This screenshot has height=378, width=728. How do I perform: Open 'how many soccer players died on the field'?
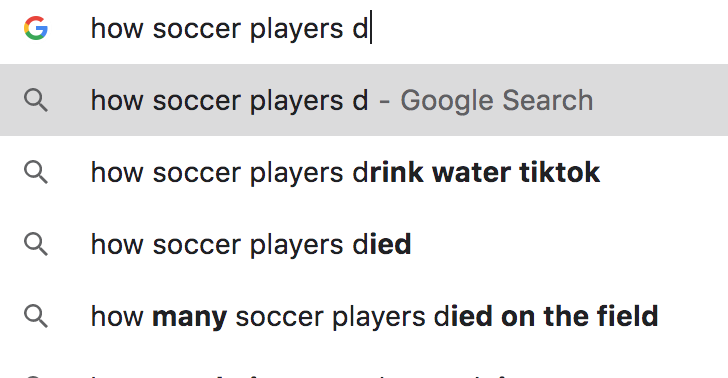[x=364, y=316]
